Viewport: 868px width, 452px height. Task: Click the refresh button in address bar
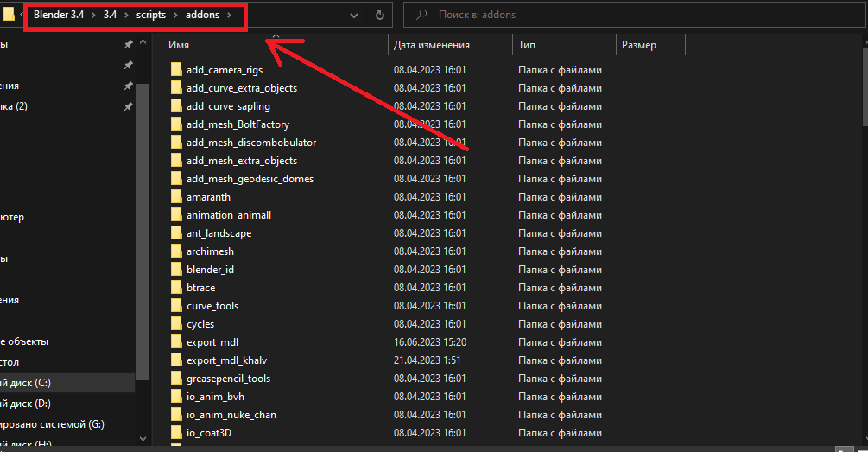(x=380, y=15)
